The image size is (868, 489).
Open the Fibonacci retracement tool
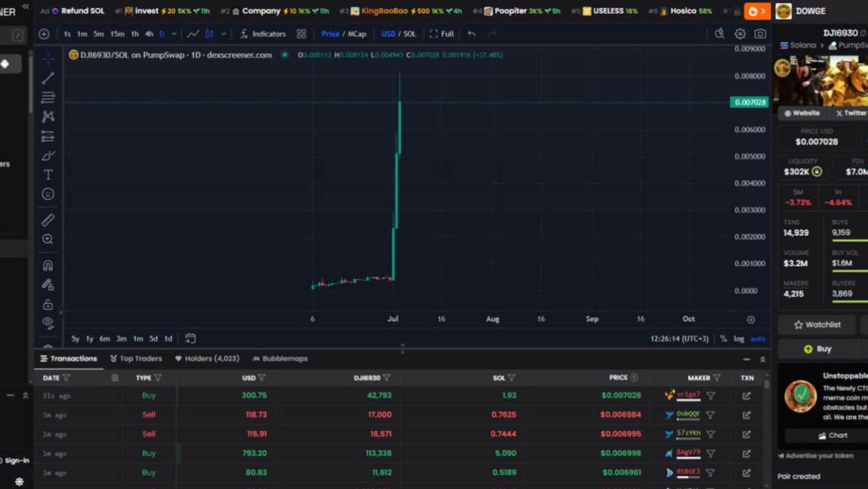point(48,97)
